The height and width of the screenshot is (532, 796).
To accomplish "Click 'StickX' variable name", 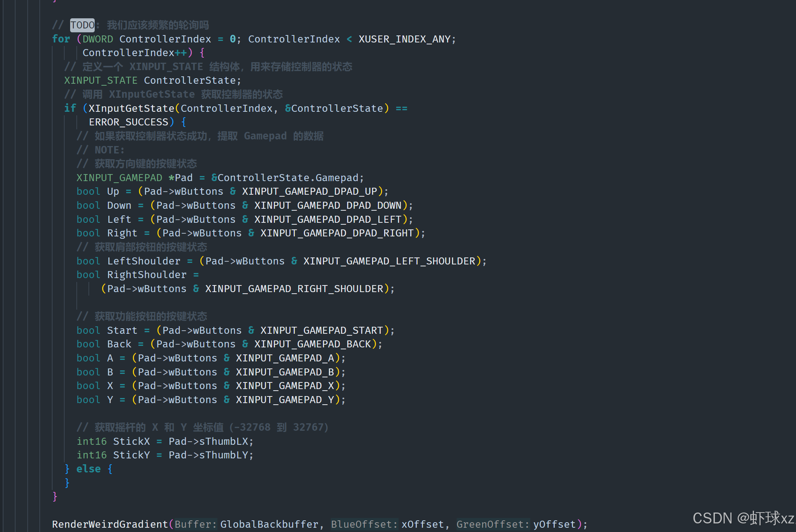I will (131, 441).
